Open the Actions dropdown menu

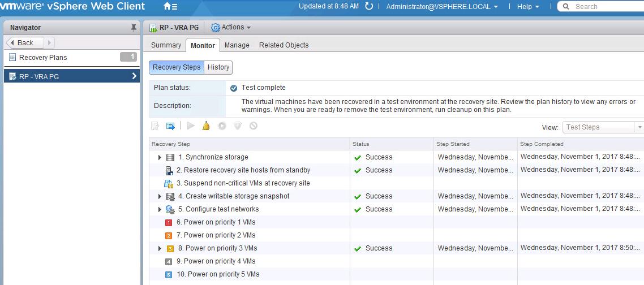point(231,27)
